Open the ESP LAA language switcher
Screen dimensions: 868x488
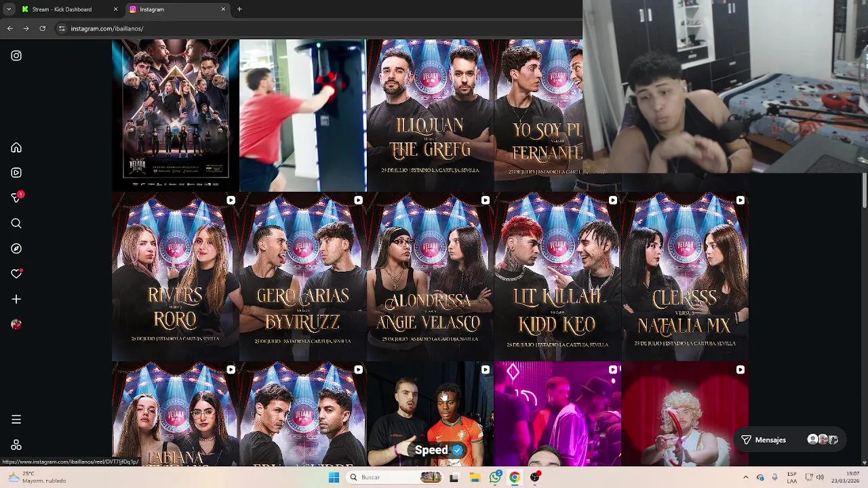click(792, 477)
